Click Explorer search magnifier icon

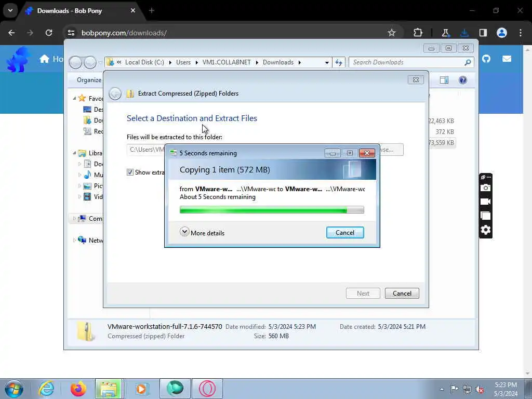[468, 62]
